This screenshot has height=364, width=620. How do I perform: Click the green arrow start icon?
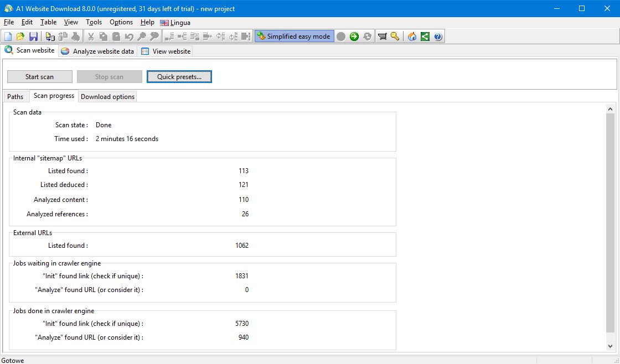point(354,37)
